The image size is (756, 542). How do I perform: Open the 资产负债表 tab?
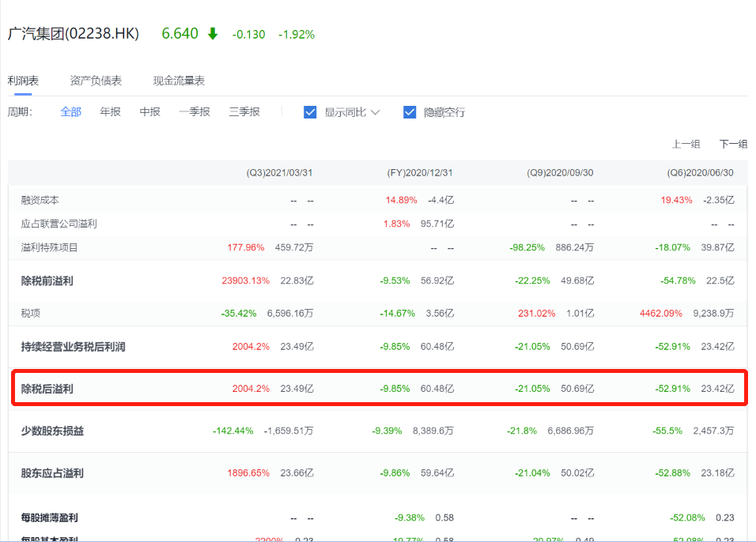click(96, 81)
